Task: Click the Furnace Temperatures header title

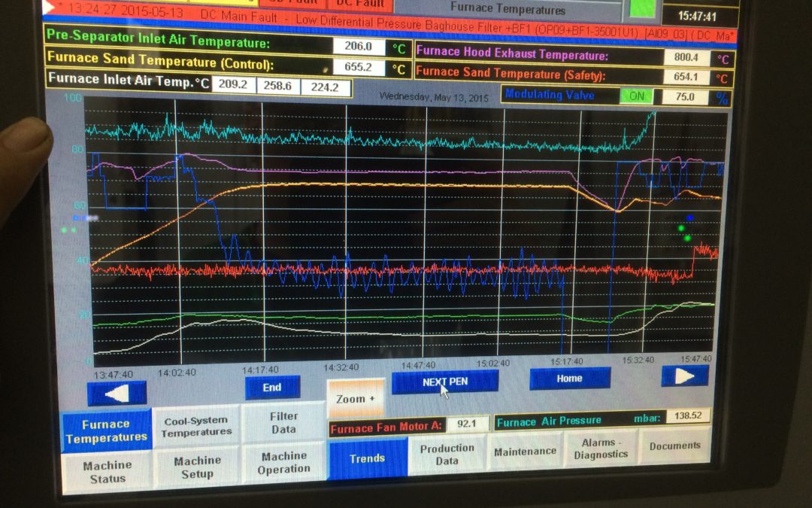Action: [x=507, y=8]
